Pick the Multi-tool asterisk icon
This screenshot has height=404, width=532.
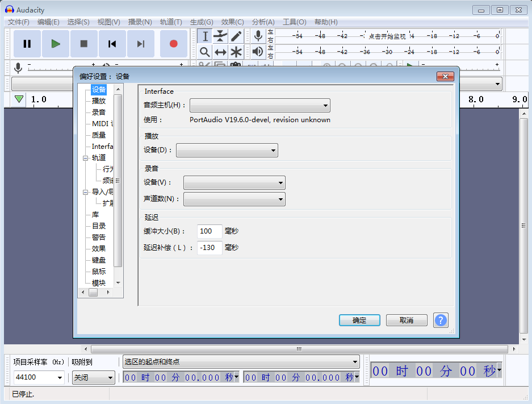coord(236,52)
